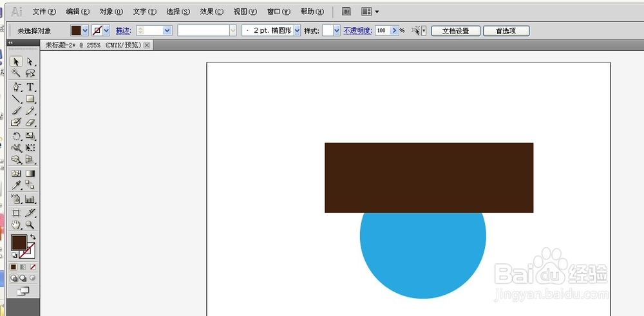Set paint to None in toolbox
The height and width of the screenshot is (316, 644).
coord(33,266)
